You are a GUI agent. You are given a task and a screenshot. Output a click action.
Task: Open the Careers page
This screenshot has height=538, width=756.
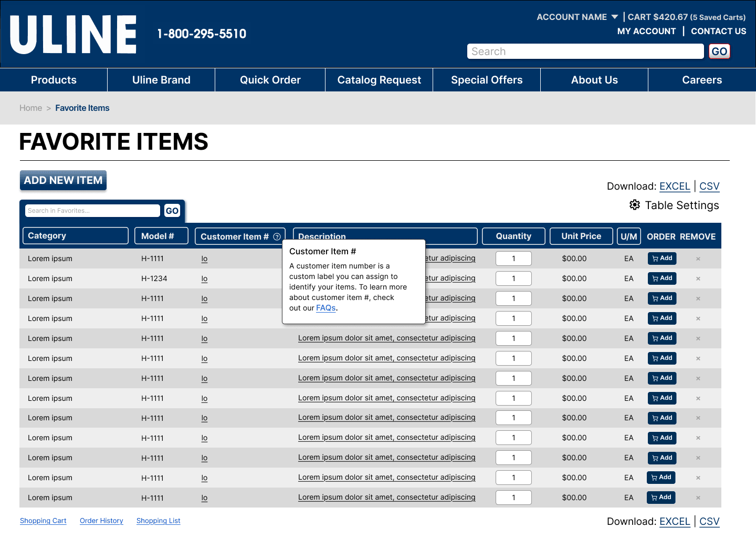coord(702,80)
